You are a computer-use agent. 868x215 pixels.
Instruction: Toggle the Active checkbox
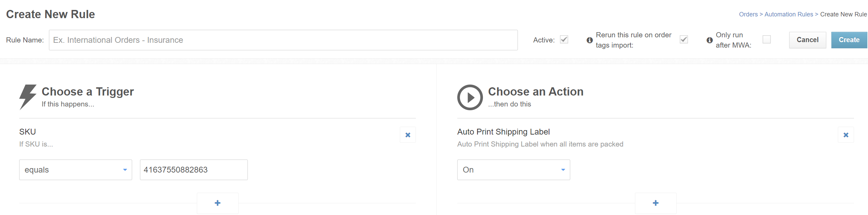tap(564, 40)
